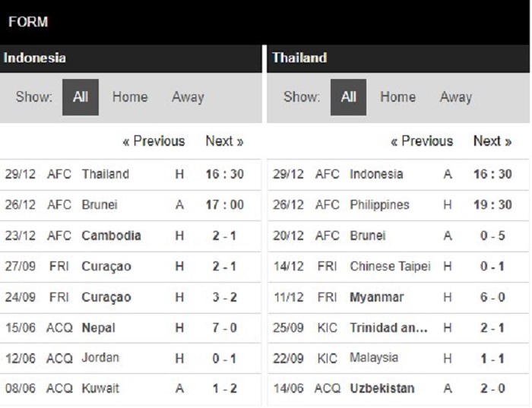Image resolution: width=532 pixels, height=408 pixels.
Task: Go to Previous Thailand matches
Action: point(422,141)
